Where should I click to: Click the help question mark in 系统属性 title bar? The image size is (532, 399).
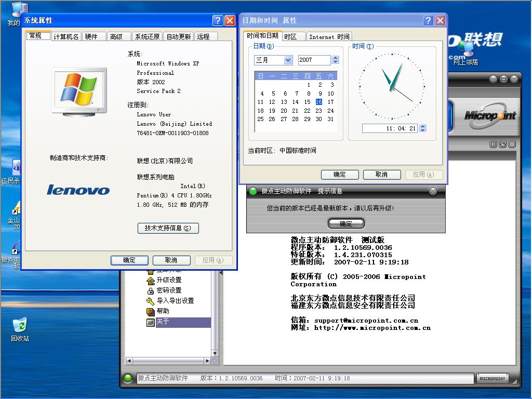click(218, 21)
